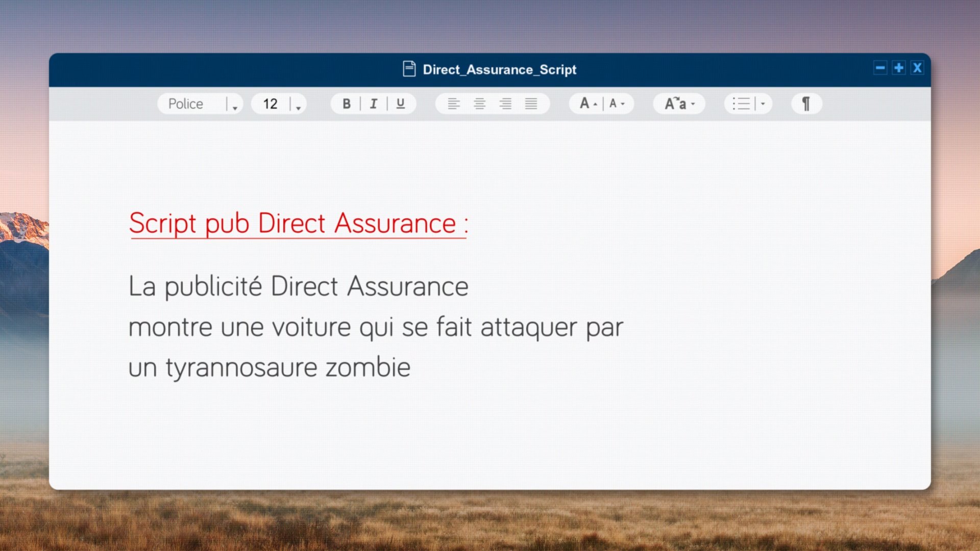Click the line starting 'montre une voiture'
The image size is (980, 551).
click(376, 327)
